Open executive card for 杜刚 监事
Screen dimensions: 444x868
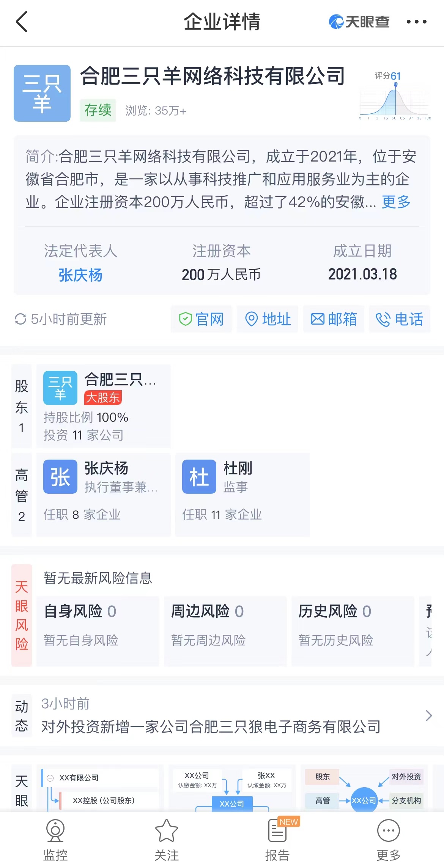click(242, 494)
